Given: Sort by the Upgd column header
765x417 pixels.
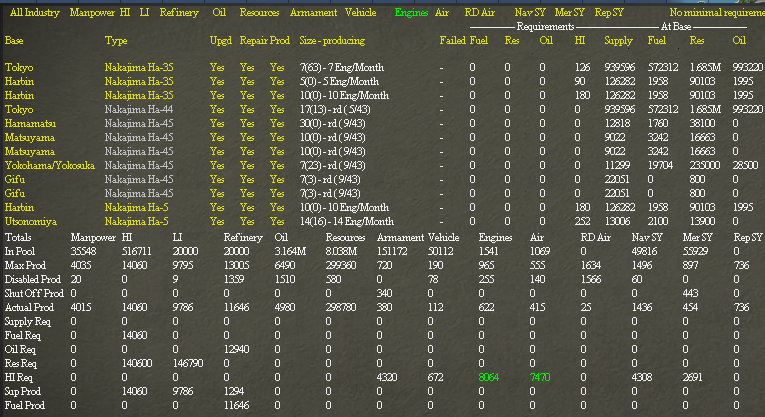Looking at the screenshot, I should click(221, 40).
